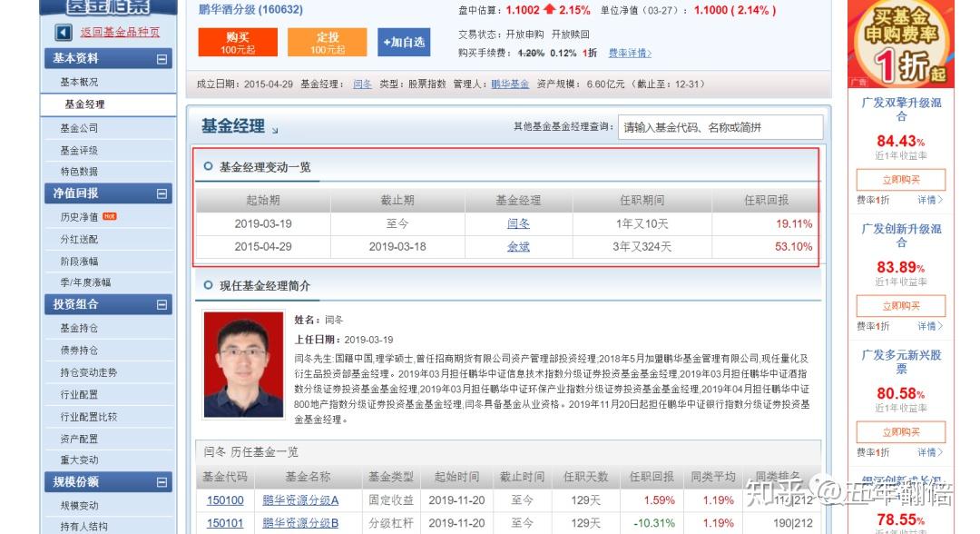Screen dimensions: 980x534
Task: Open 持有人结构 sidebar entry
Action: pos(83,527)
